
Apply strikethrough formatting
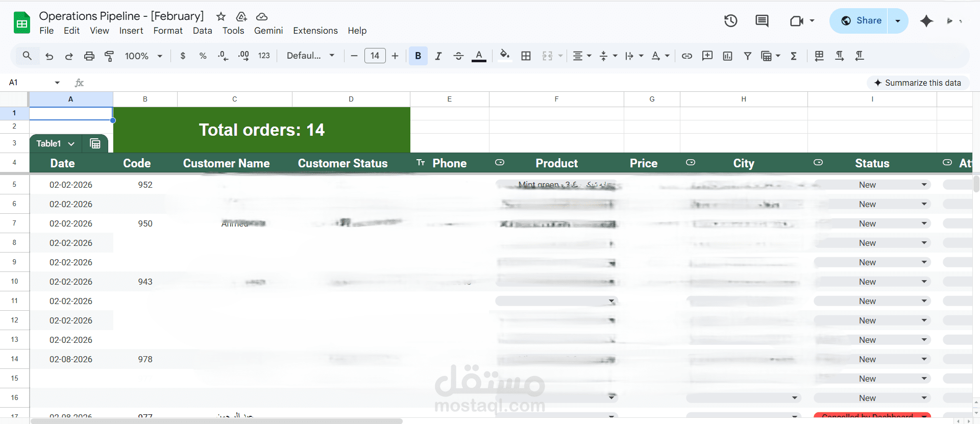click(x=458, y=56)
